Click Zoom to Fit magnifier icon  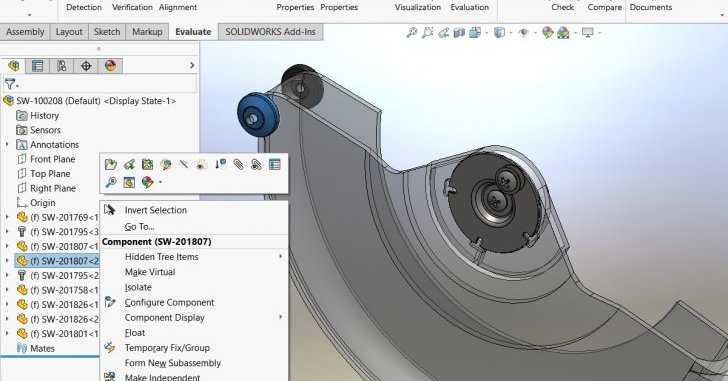[x=412, y=32]
